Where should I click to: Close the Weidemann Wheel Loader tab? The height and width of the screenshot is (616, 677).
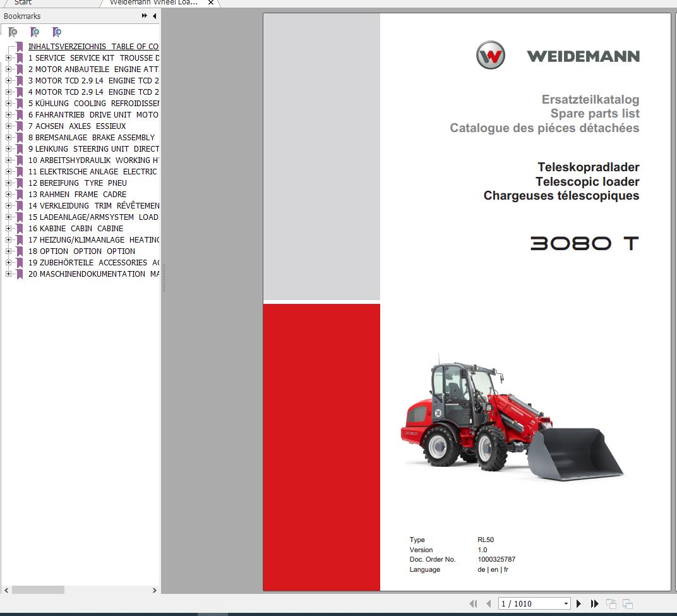(211, 3)
